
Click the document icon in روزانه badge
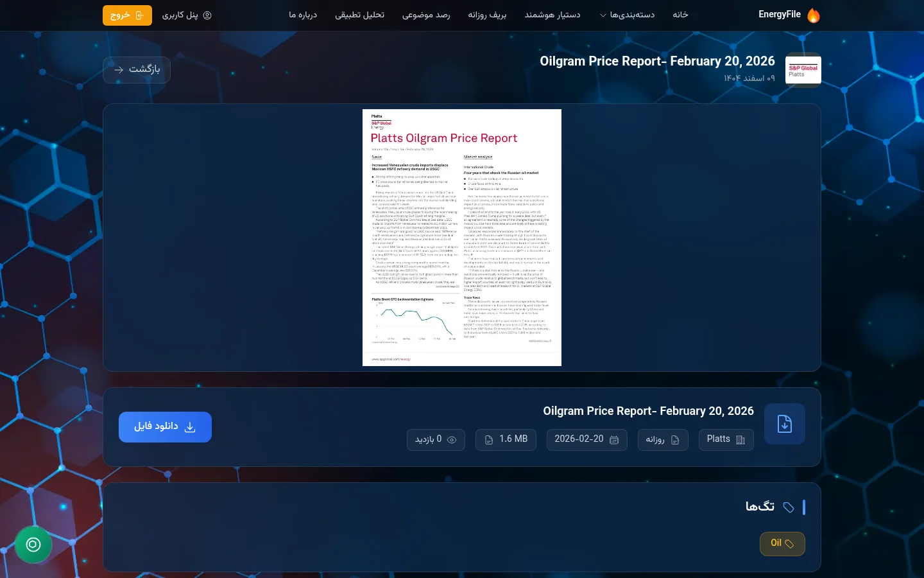675,440
